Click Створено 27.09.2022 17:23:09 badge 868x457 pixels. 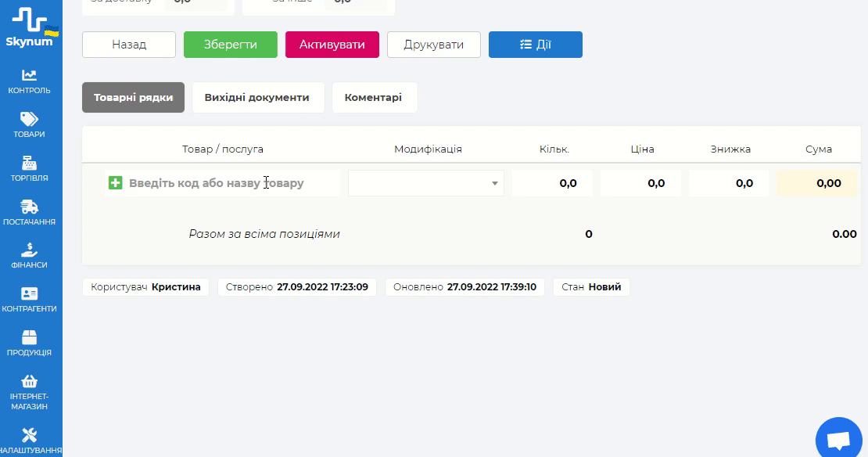[297, 287]
